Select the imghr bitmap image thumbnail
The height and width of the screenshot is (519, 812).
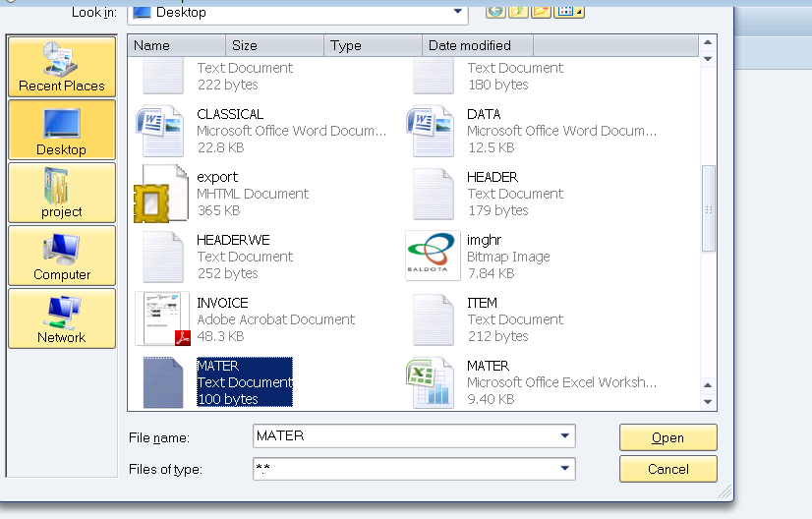coord(433,256)
